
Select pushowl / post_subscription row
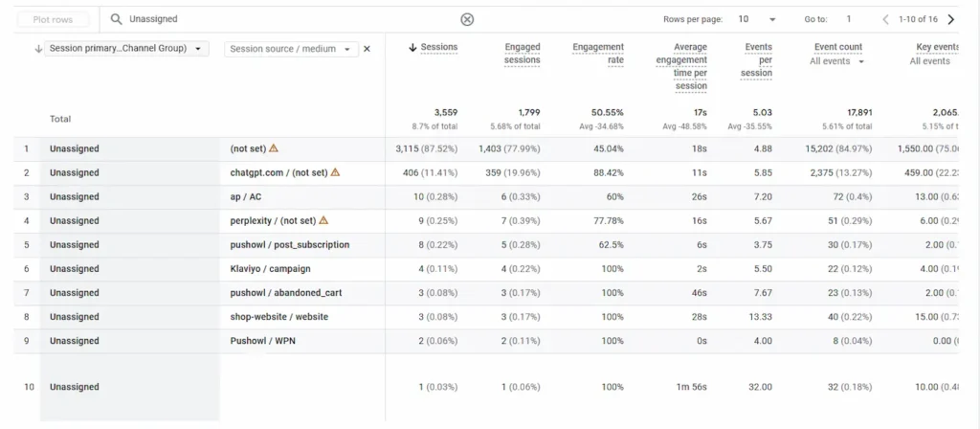point(486,244)
